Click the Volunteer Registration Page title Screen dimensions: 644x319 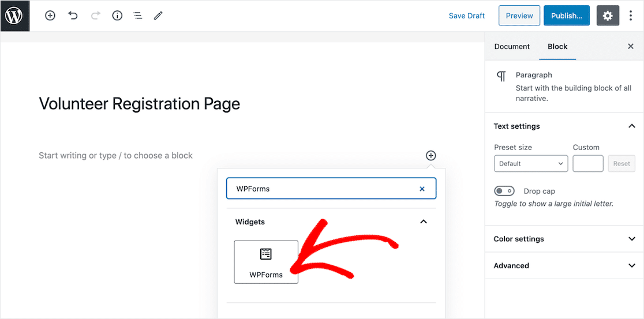click(x=139, y=103)
